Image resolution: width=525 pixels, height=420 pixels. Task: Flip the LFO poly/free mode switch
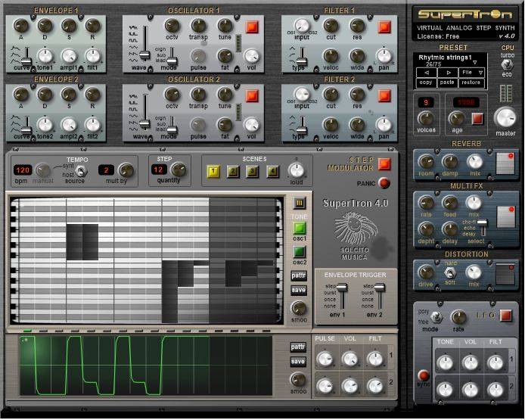(x=436, y=319)
